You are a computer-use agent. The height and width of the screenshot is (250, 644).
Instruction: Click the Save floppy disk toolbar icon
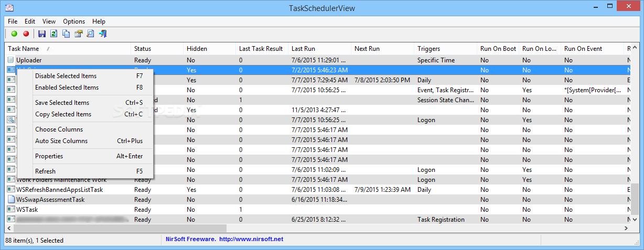(42, 34)
